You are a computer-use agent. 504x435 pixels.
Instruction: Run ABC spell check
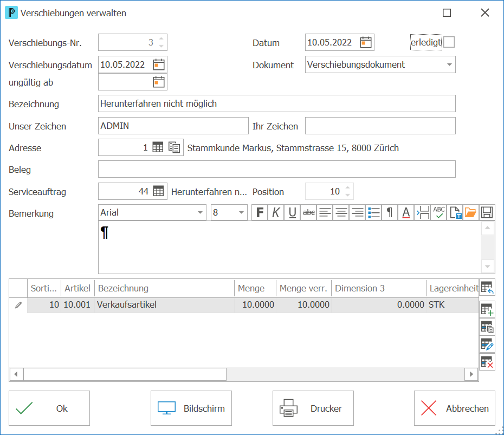(439, 212)
